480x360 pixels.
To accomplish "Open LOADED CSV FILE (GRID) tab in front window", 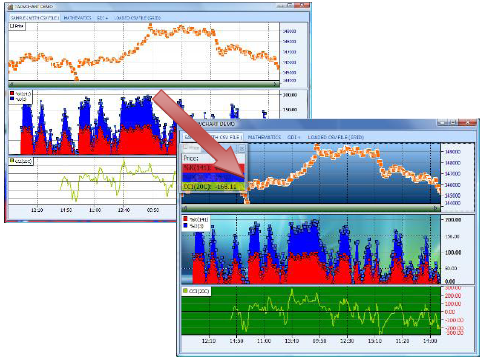I will click(335, 137).
